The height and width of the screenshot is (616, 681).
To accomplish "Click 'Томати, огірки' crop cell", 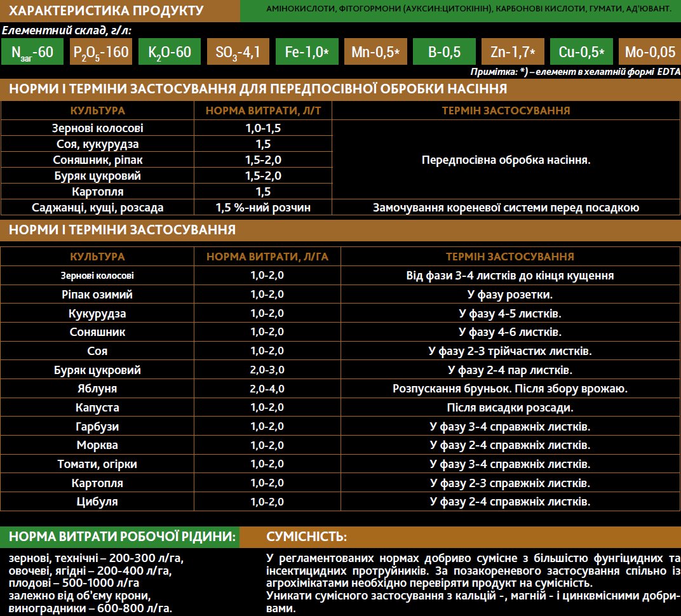I will pyautogui.click(x=97, y=464).
